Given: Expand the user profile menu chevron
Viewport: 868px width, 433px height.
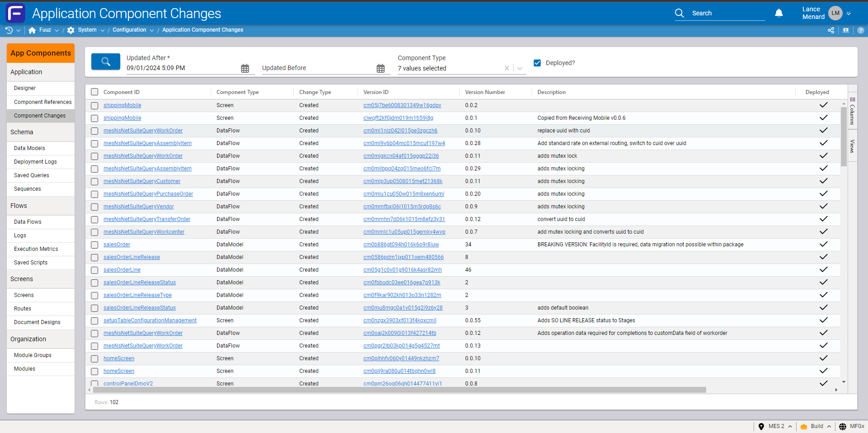Looking at the screenshot, I should 849,13.
